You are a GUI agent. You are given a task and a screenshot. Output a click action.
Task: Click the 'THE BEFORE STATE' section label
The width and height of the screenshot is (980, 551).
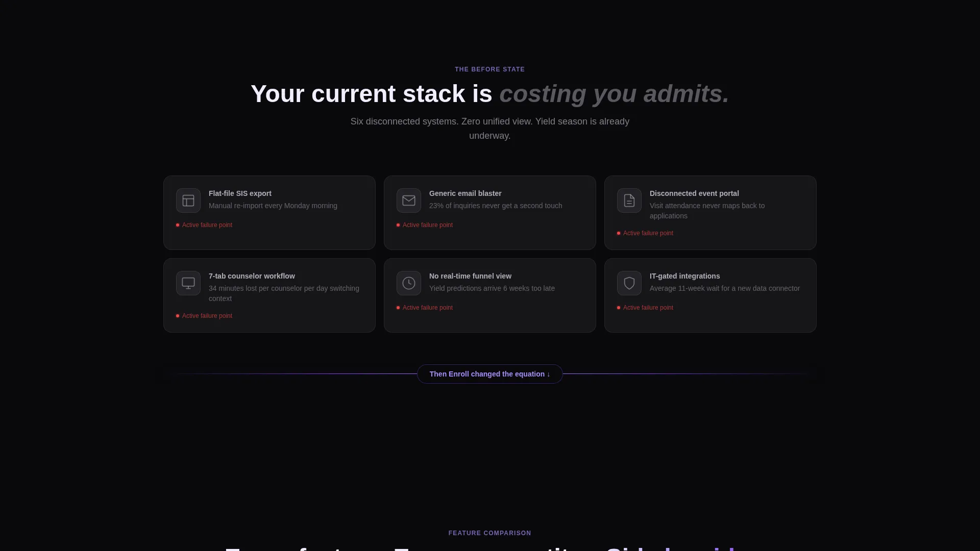point(490,69)
